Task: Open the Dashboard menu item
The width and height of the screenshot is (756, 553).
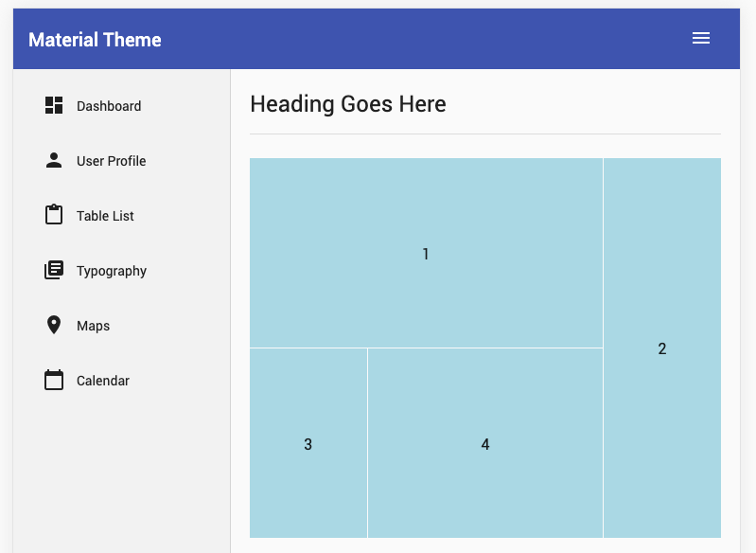Action: tap(109, 106)
